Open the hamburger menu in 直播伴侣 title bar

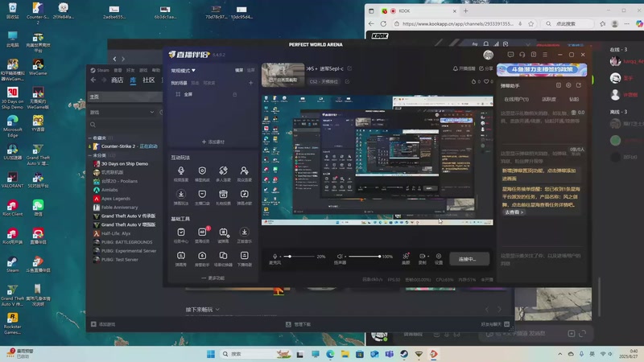pyautogui.click(x=545, y=54)
